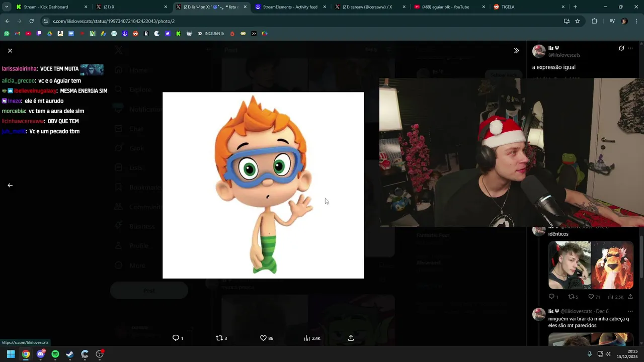The image size is (644, 362).
Task: Open the @lilislovescats handle link
Action: (564, 55)
